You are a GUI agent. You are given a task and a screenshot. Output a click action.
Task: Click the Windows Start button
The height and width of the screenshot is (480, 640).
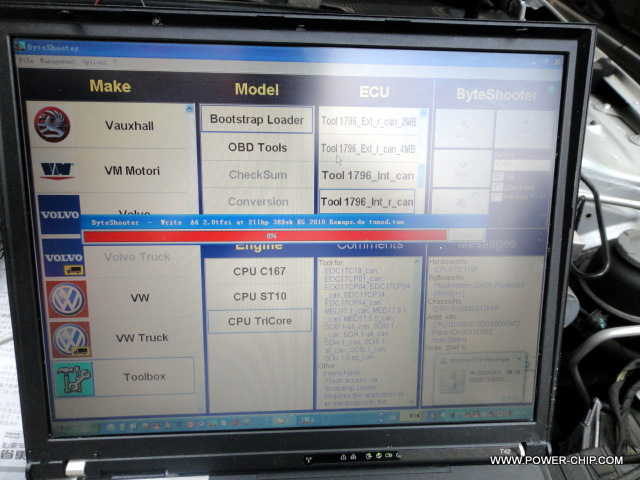point(76,428)
